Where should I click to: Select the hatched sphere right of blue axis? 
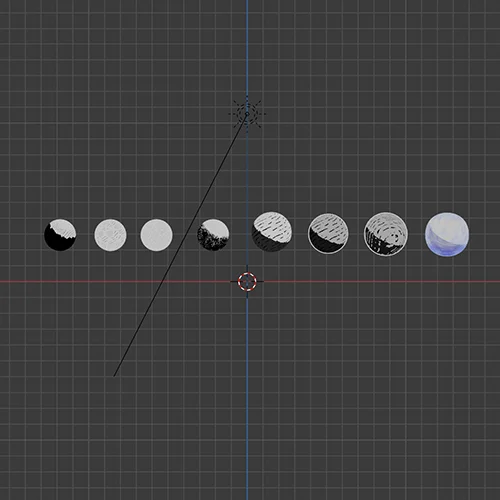click(272, 231)
